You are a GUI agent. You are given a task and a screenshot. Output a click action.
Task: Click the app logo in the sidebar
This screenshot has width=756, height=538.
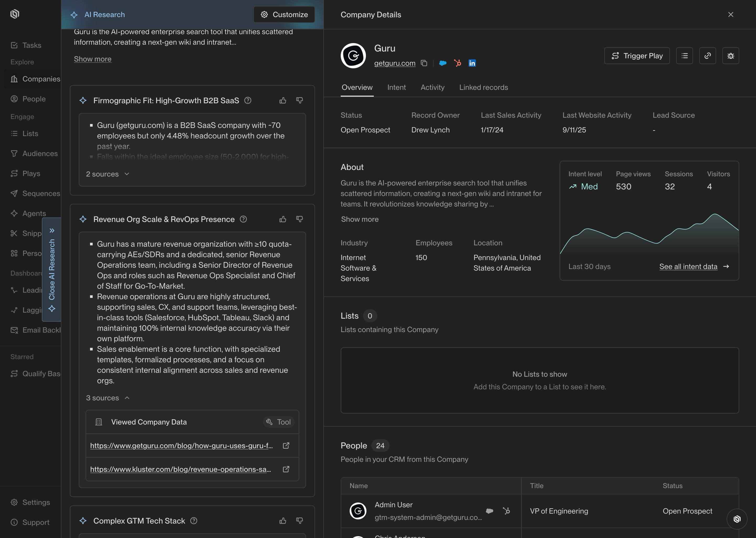tap(14, 14)
